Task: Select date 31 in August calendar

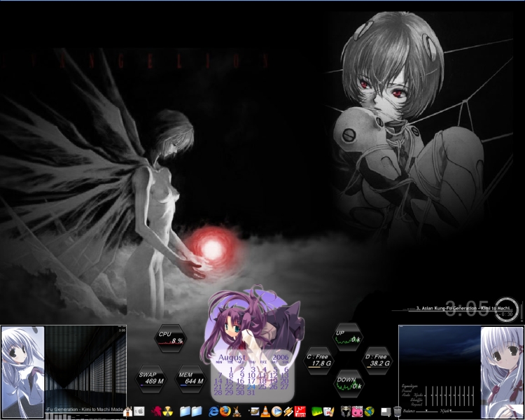Action: [x=251, y=393]
